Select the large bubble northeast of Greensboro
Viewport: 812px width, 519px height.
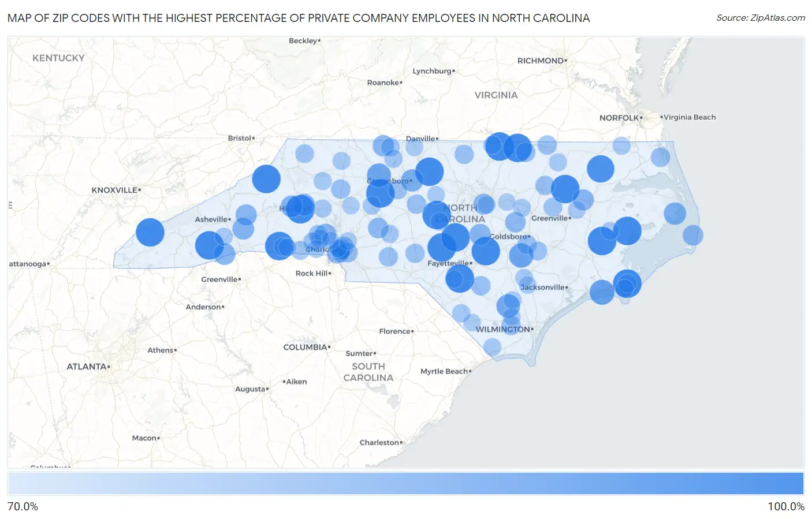(x=429, y=171)
